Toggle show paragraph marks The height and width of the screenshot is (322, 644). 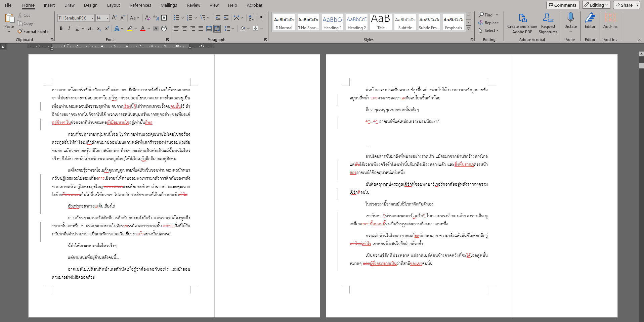tap(262, 18)
